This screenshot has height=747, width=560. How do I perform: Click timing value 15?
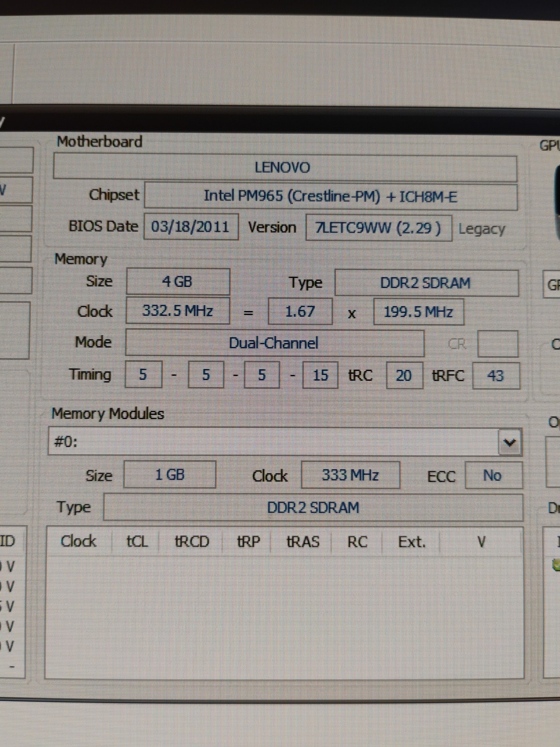point(320,375)
